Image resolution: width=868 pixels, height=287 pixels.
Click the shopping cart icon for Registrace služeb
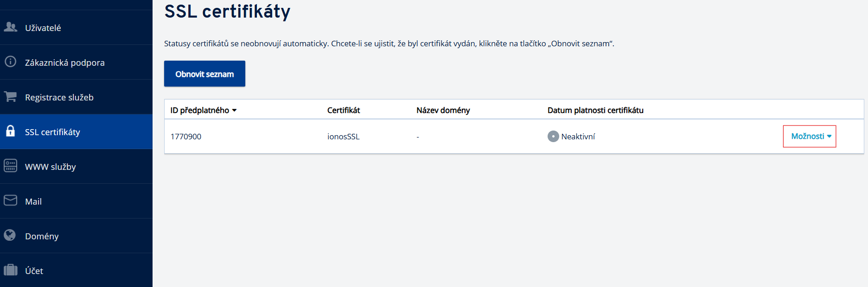(10, 97)
